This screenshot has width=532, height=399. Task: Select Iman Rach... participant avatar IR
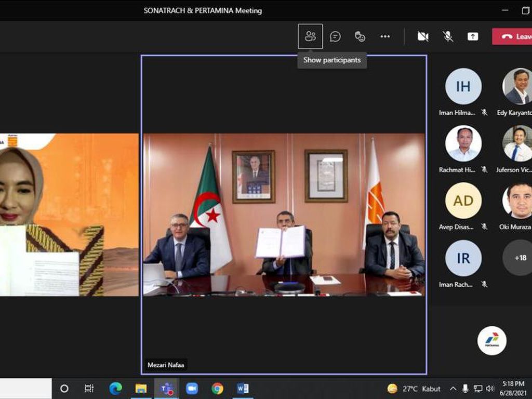pos(463,258)
